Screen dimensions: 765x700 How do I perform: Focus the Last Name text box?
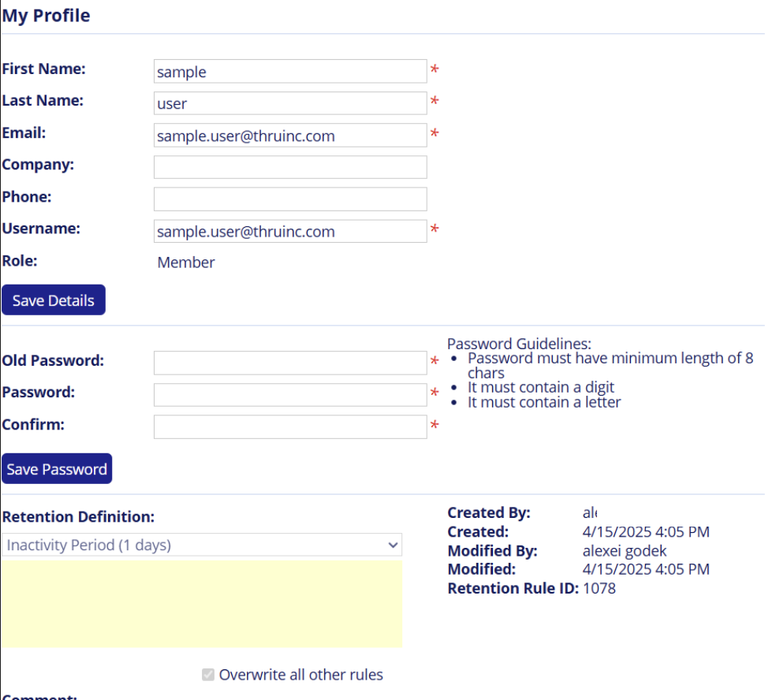289,103
